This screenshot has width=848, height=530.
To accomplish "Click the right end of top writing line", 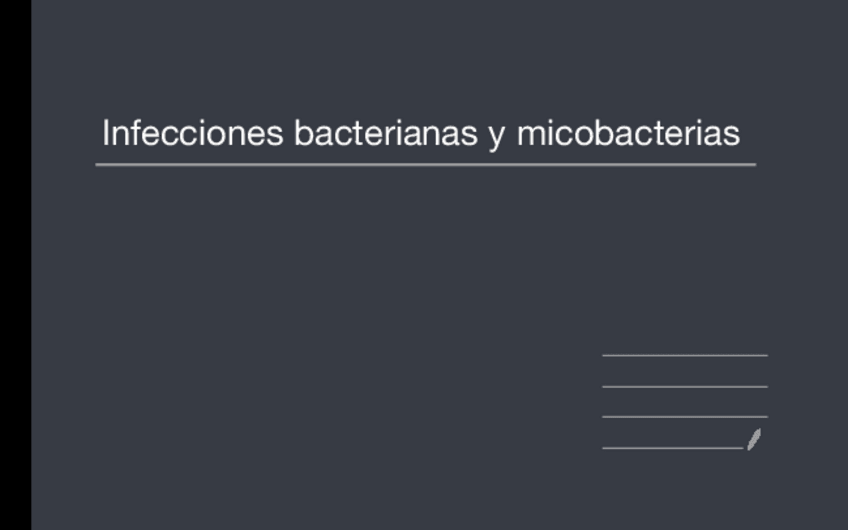I will [764, 355].
